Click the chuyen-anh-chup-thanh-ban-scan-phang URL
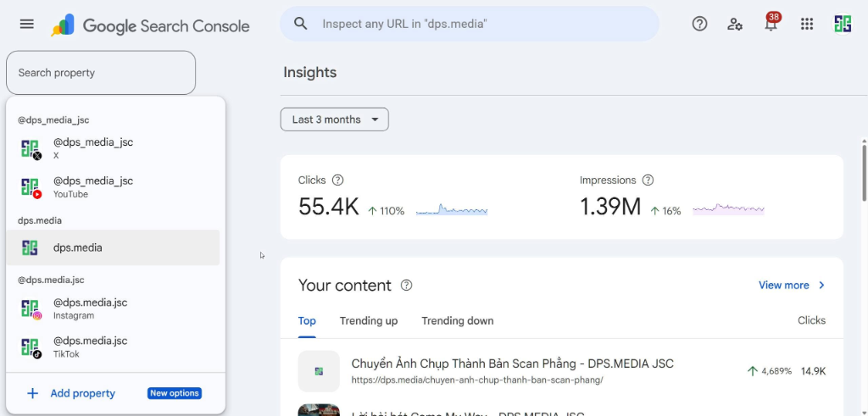The width and height of the screenshot is (868, 416). pos(477,380)
